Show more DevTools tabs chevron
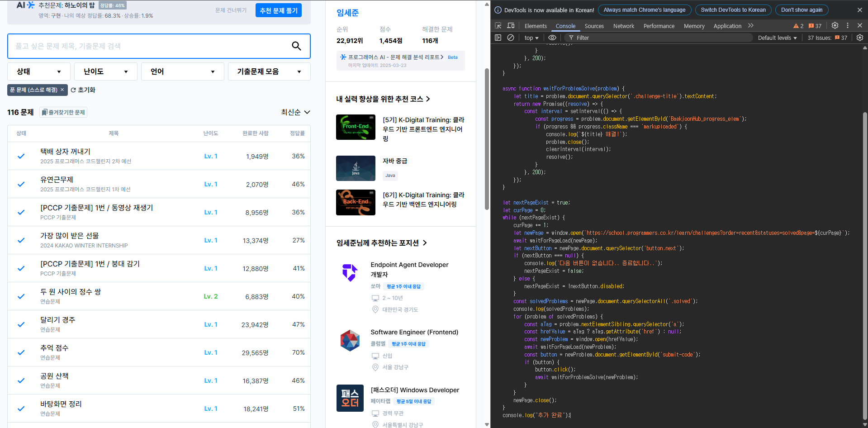 pos(751,26)
